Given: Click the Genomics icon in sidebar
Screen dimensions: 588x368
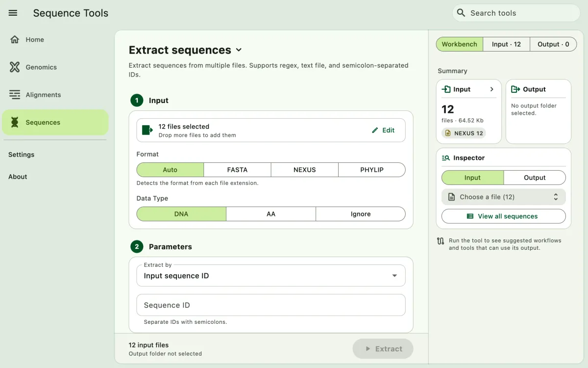Looking at the screenshot, I should pyautogui.click(x=15, y=67).
